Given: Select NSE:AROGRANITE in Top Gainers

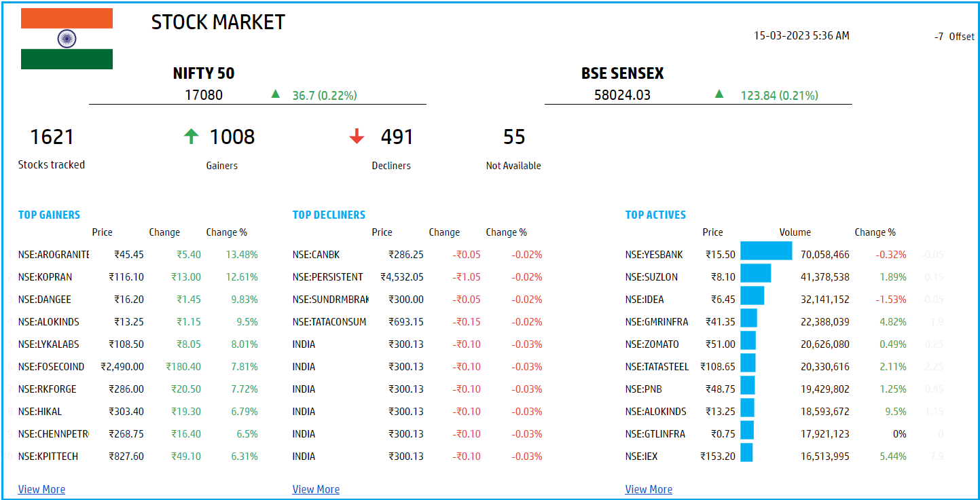Looking at the screenshot, I should click(x=54, y=255).
